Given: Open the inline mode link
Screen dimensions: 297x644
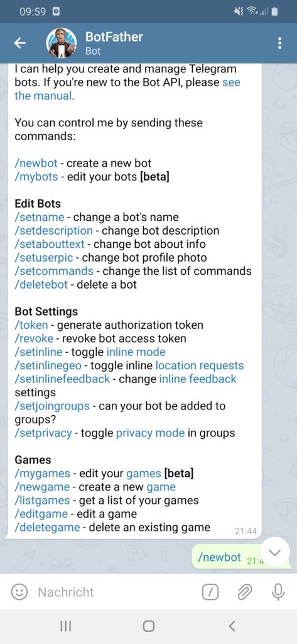Looking at the screenshot, I should (136, 352).
